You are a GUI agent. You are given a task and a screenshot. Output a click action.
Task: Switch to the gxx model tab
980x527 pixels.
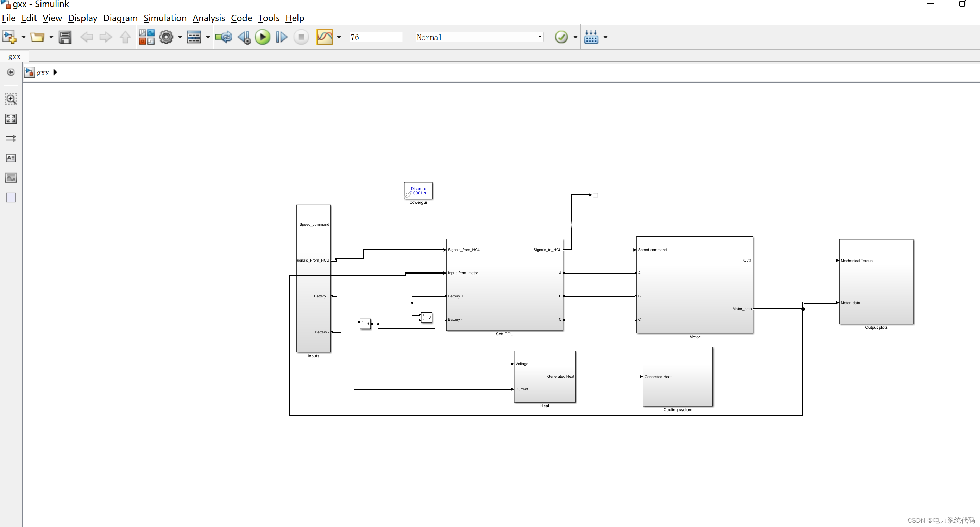click(x=14, y=56)
